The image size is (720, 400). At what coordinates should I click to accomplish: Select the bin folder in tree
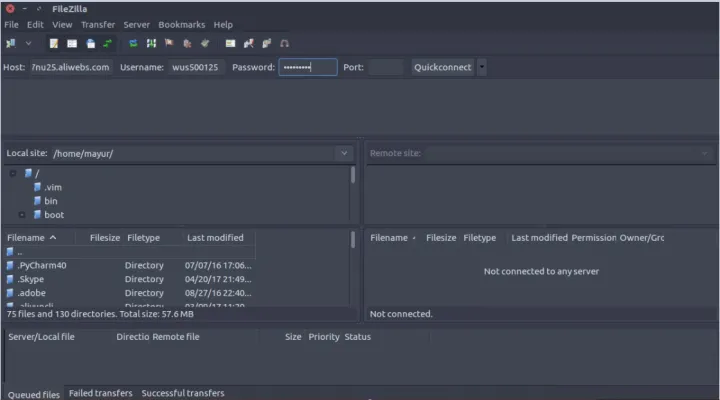[51, 201]
